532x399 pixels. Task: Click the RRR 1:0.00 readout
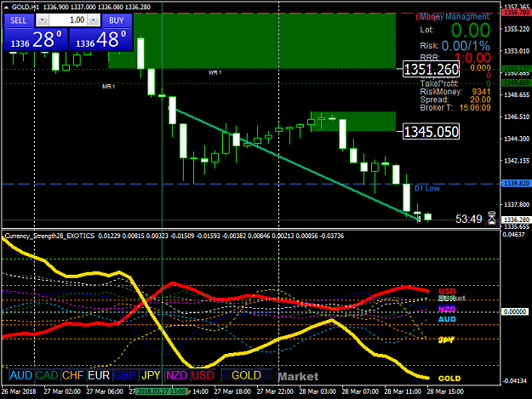pyautogui.click(x=472, y=58)
